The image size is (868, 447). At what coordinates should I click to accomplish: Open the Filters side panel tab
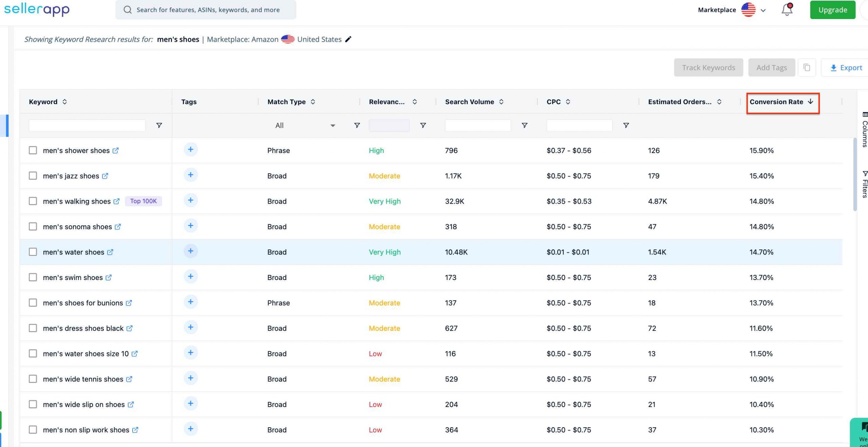click(x=865, y=184)
